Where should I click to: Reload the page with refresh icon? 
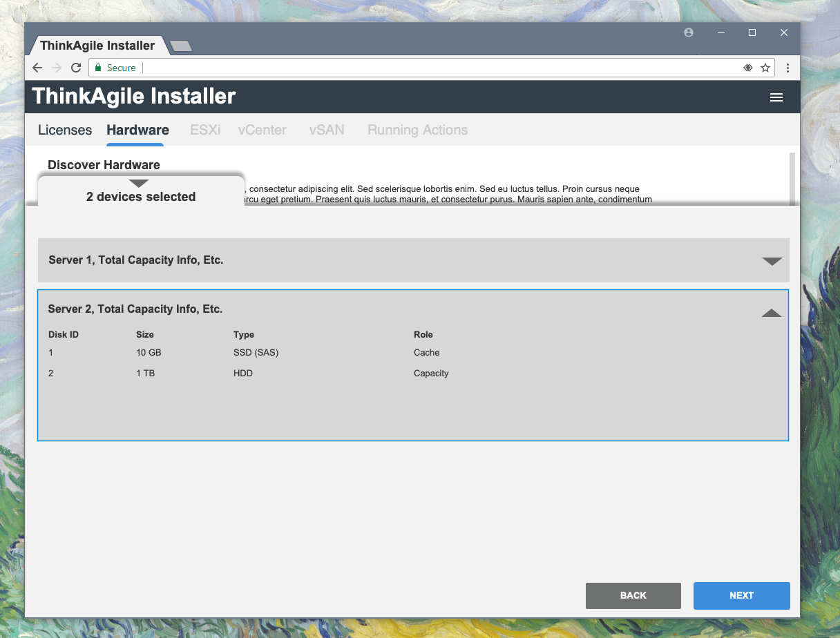coord(76,68)
